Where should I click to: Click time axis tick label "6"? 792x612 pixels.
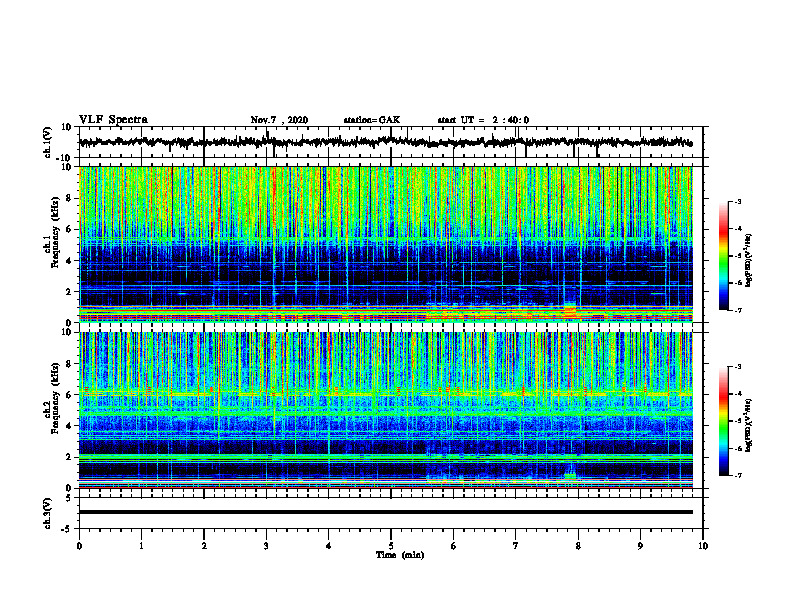pos(454,546)
